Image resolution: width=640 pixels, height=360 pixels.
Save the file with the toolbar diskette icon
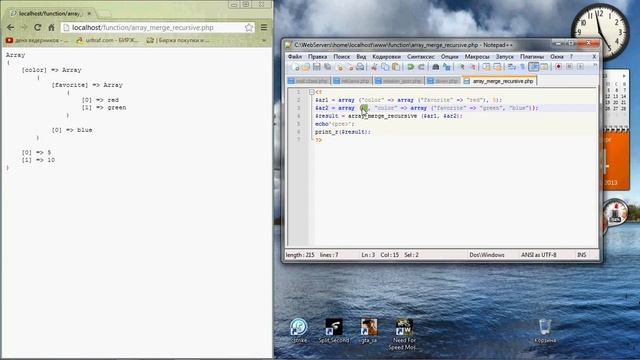click(316, 67)
